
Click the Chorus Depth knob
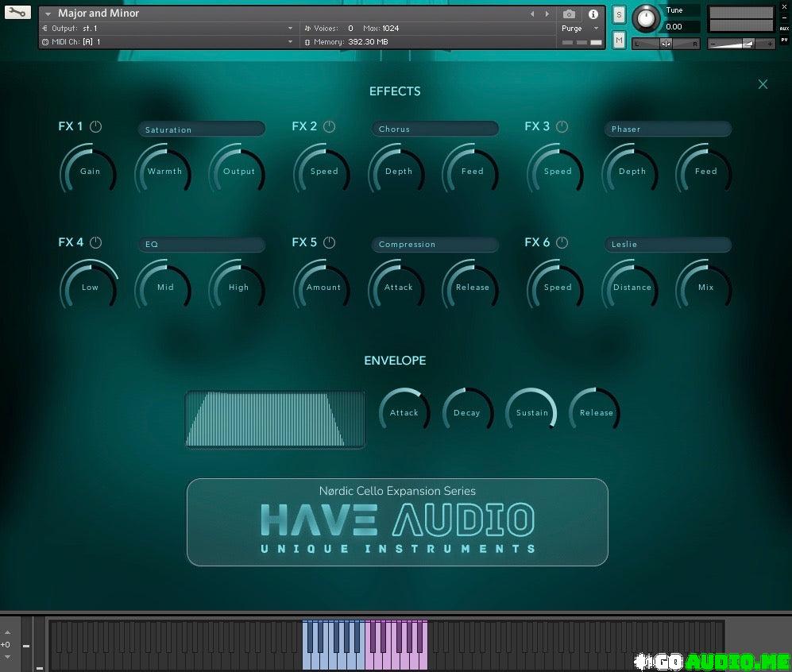coord(397,171)
